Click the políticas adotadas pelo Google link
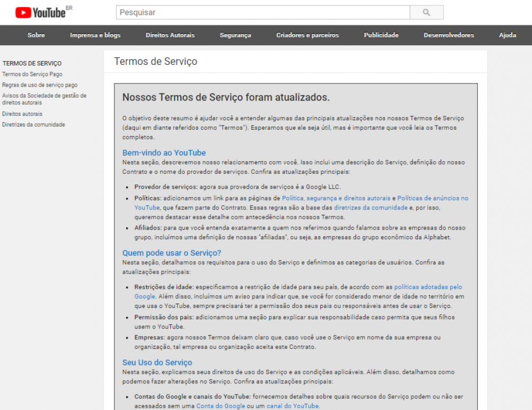 click(427, 287)
